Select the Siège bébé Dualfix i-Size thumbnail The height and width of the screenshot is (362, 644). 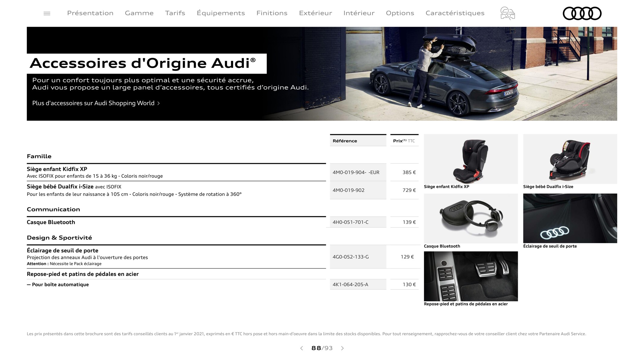pyautogui.click(x=570, y=159)
